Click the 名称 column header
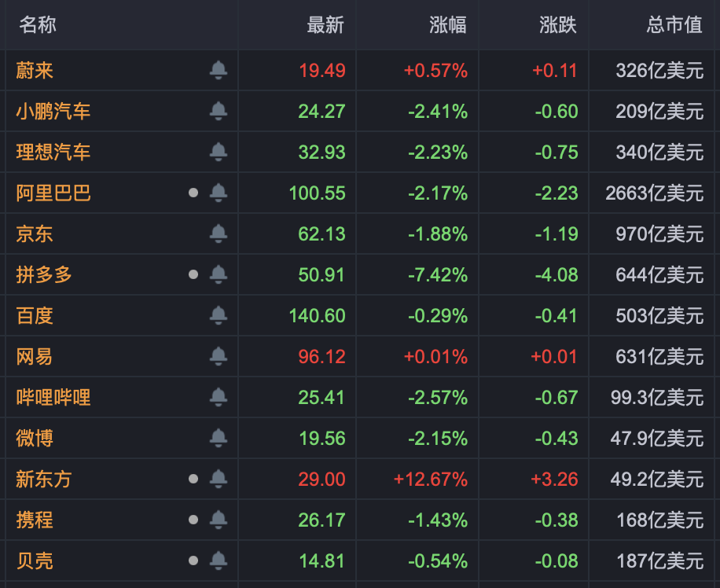Screen dimensions: 720x588 [x=38, y=25]
